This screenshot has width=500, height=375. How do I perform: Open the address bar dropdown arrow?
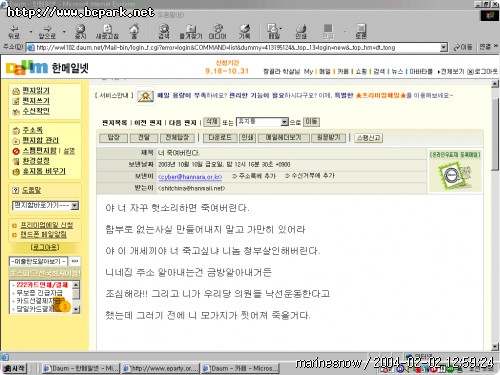443,48
